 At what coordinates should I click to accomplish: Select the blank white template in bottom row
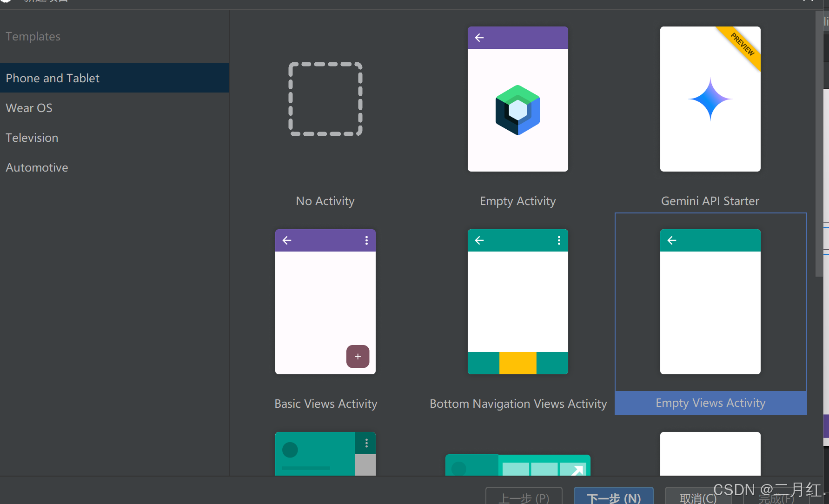click(710, 454)
